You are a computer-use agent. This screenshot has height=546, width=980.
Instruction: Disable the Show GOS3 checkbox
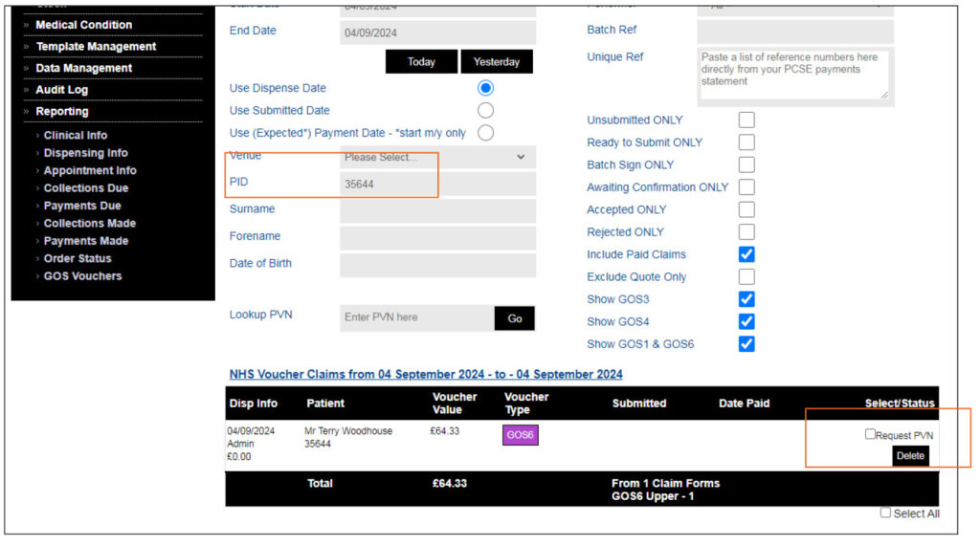point(746,299)
